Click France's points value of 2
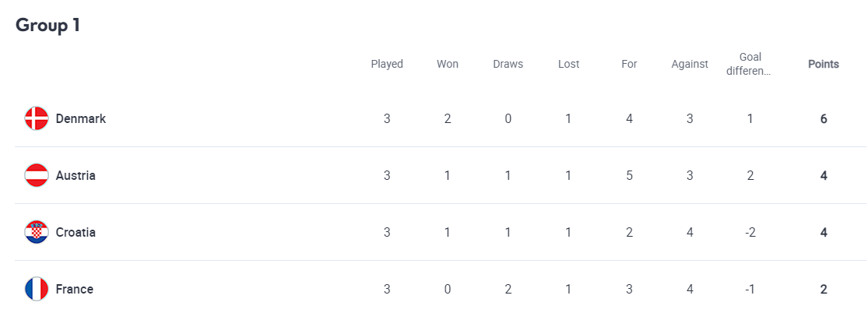 coord(823,289)
